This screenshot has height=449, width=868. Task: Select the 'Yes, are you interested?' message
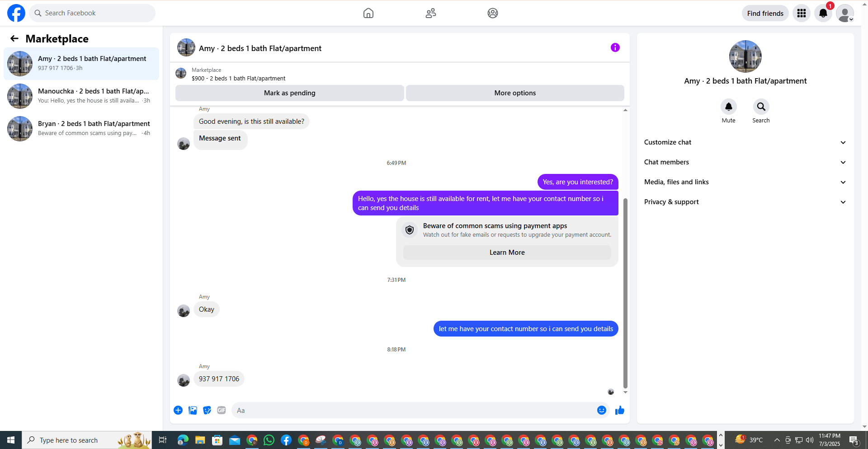click(x=578, y=182)
